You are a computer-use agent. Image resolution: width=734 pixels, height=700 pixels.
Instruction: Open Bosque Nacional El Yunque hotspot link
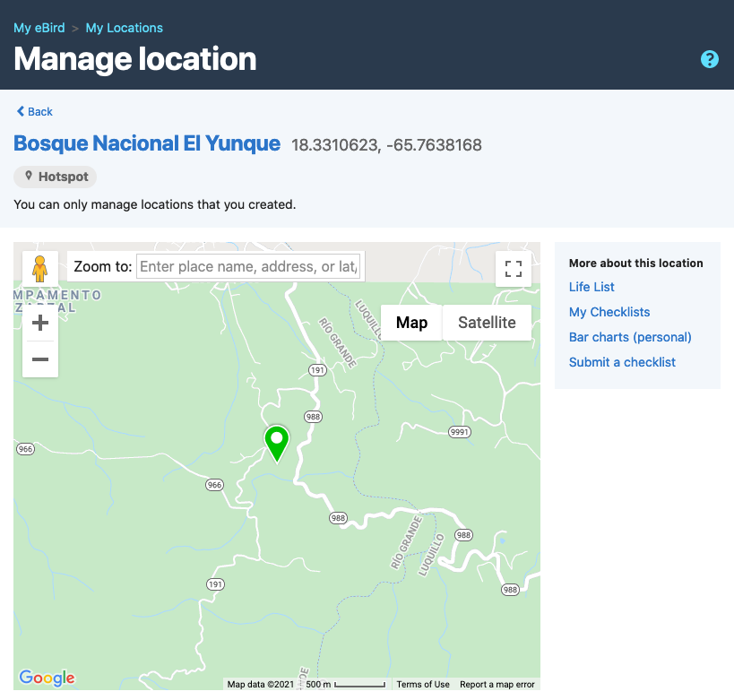[147, 143]
